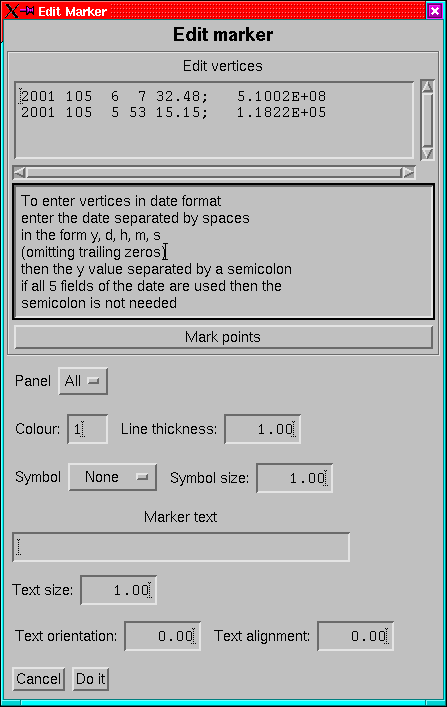Focus the Symbol size field

(295, 478)
